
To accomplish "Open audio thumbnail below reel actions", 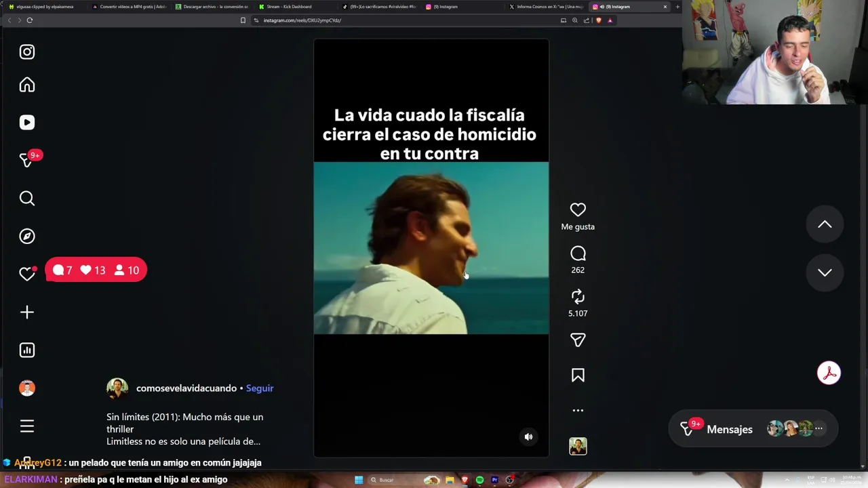I will [x=578, y=446].
